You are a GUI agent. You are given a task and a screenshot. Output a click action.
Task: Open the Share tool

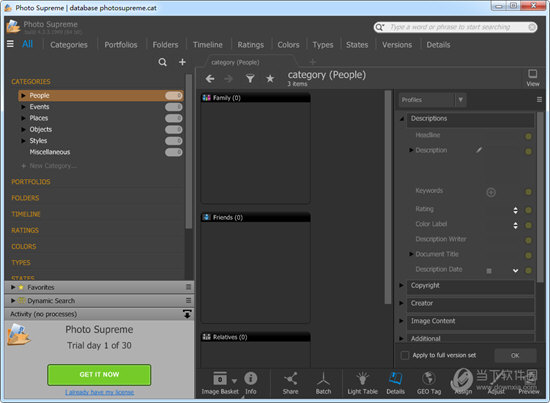(x=290, y=383)
